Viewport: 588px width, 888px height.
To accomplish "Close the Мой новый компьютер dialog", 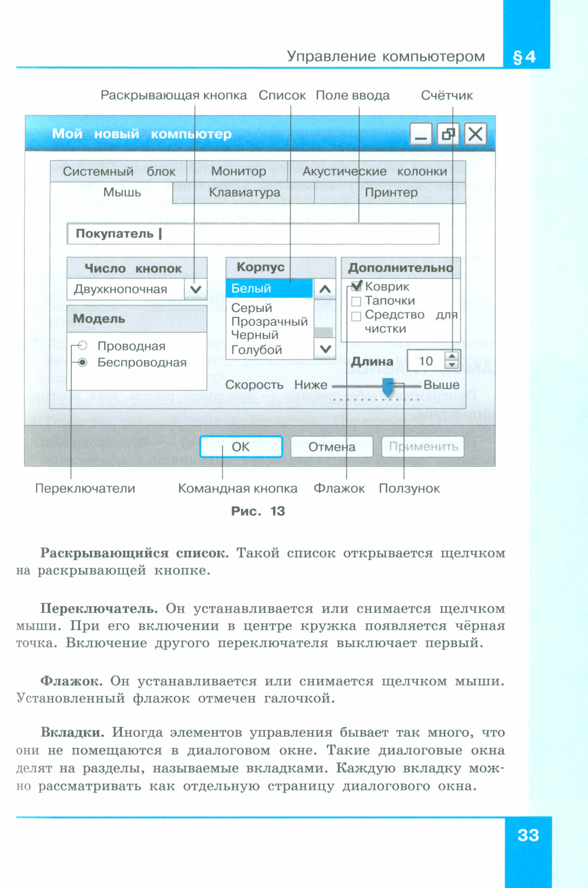I will tap(475, 134).
